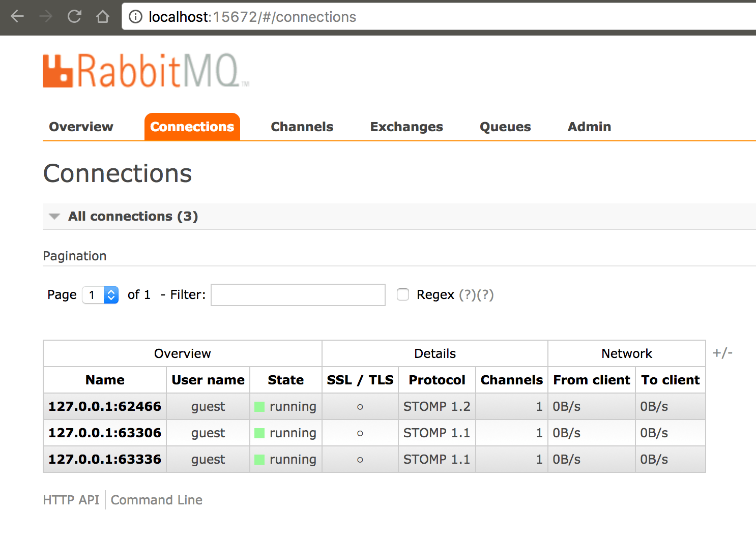Click the second (?) help link after Regex
Screen dimensions: 756x541
pyautogui.click(x=485, y=295)
